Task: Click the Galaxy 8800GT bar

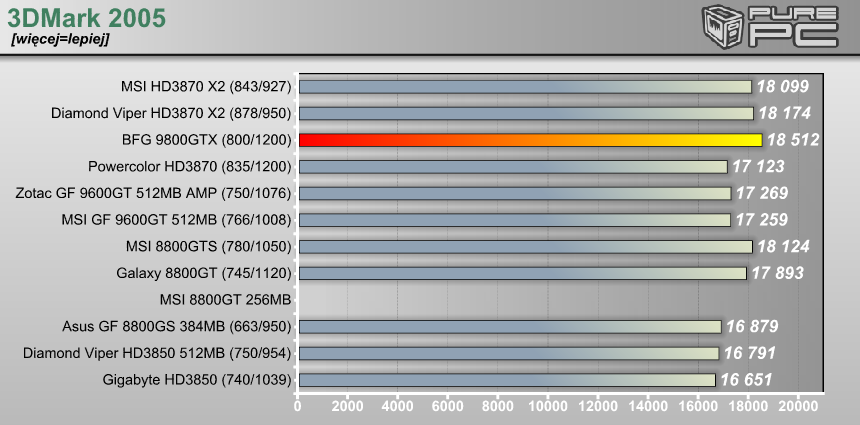Action: coord(523,273)
